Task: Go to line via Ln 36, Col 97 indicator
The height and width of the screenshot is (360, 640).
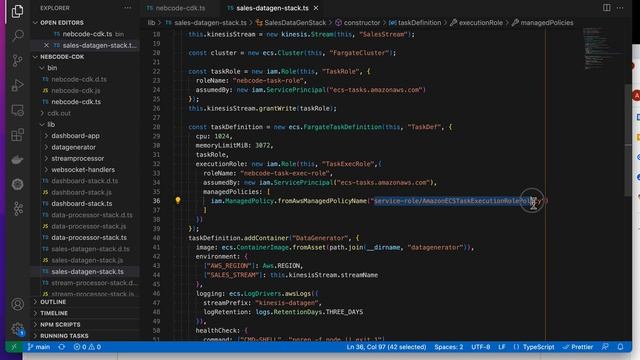Action: pos(386,347)
